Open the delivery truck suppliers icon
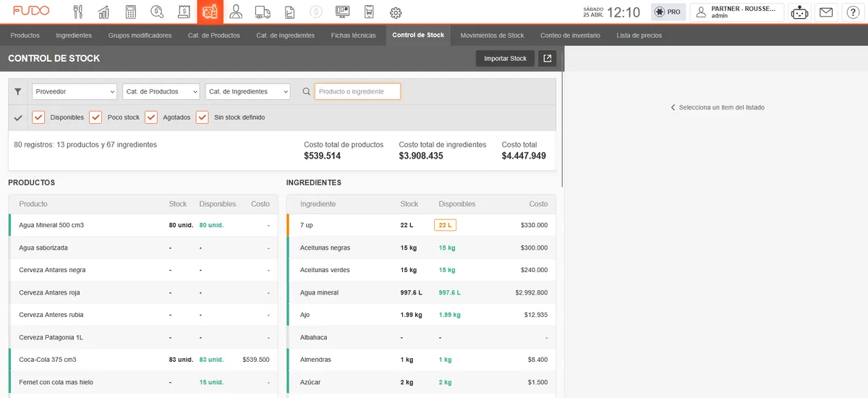This screenshot has height=398, width=868. pyautogui.click(x=263, y=12)
